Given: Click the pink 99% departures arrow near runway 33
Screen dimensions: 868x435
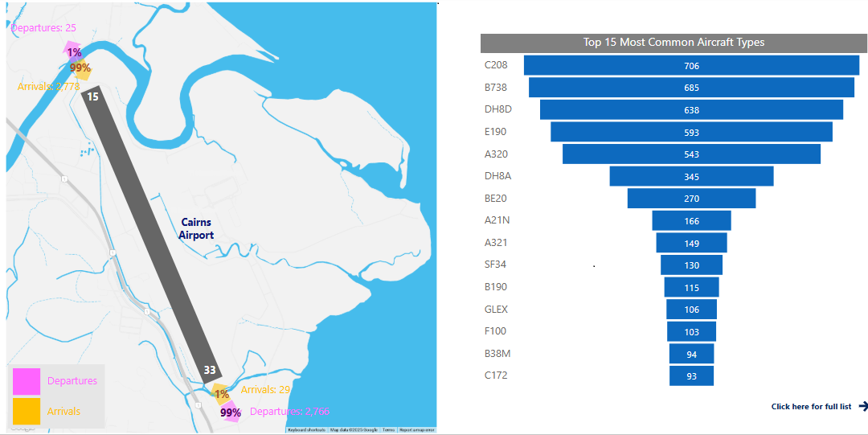Looking at the screenshot, I should click(231, 412).
